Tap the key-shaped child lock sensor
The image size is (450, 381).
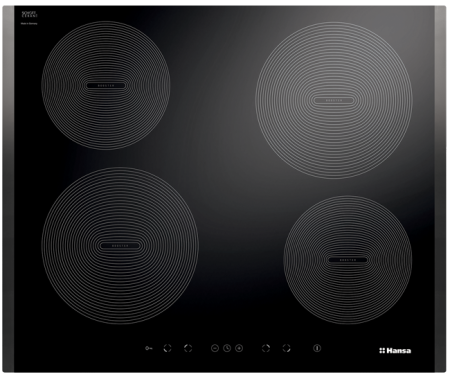click(x=149, y=348)
